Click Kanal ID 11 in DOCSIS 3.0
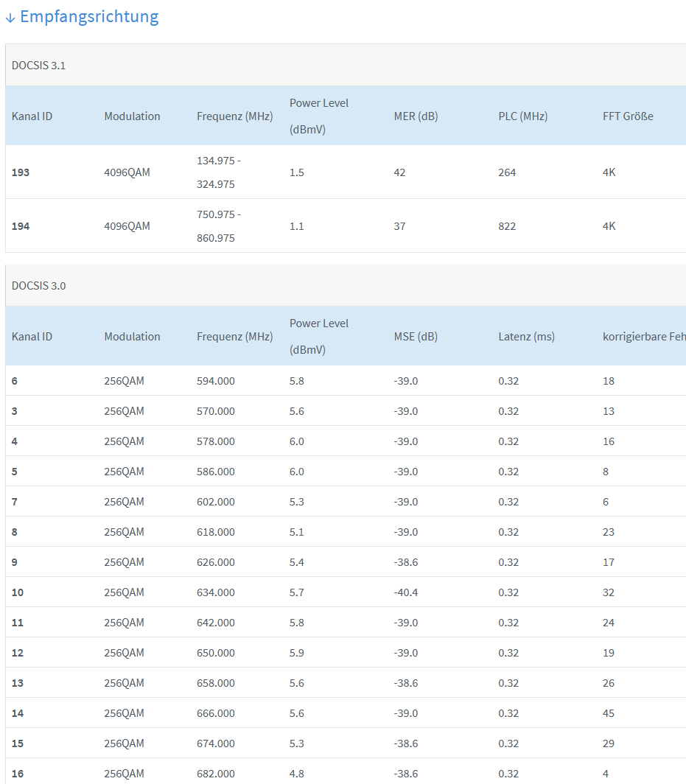Viewport: 686px width, 784px height. click(x=18, y=623)
